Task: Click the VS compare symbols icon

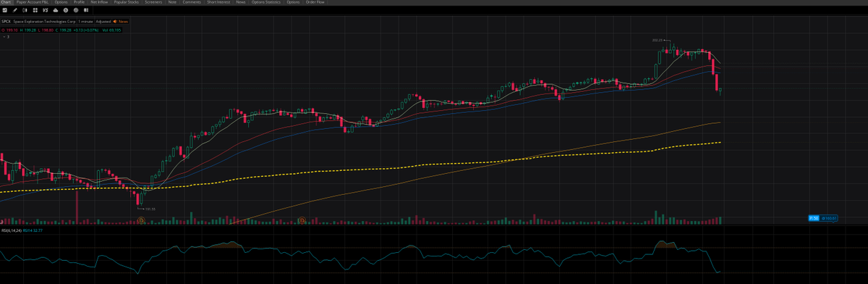Action: pos(46,11)
